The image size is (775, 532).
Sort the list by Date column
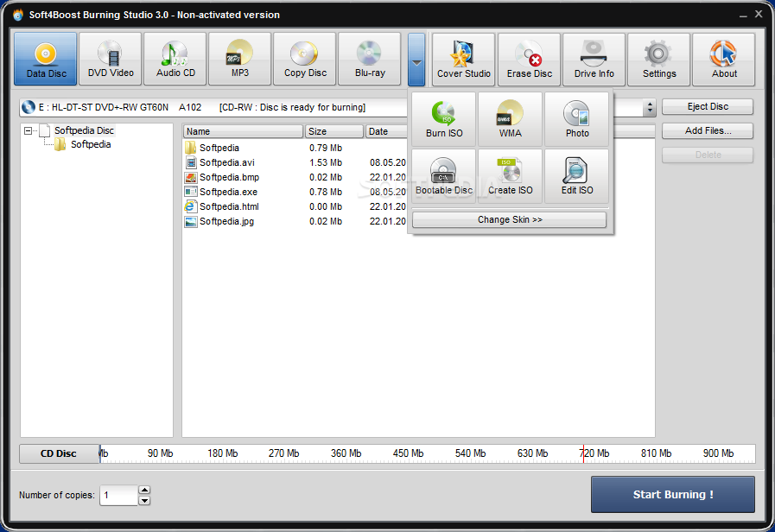(x=386, y=131)
